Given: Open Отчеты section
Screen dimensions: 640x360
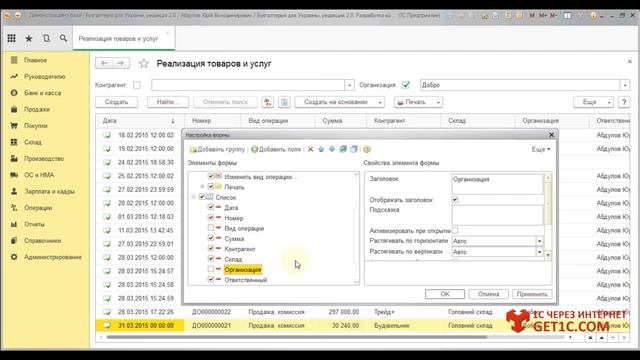Looking at the screenshot, I should pos(34,224).
